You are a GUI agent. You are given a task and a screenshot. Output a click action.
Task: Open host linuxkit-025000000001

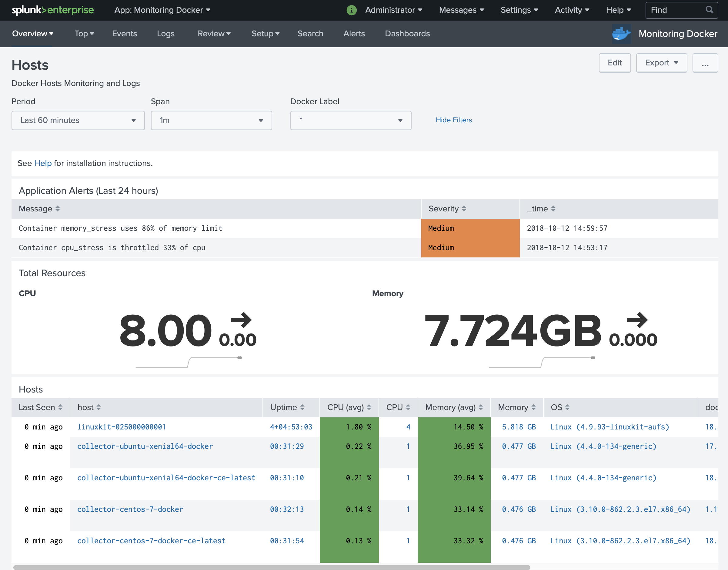[x=122, y=427]
